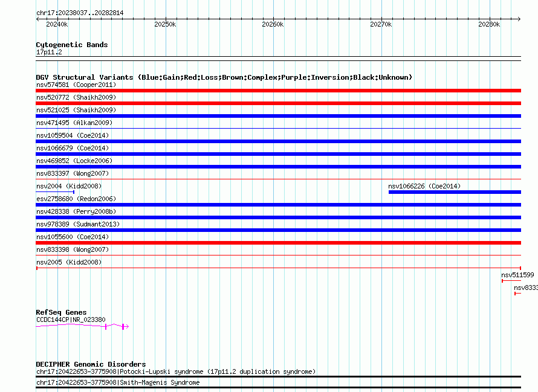Click the blue gain bar under nsv1059504
This screenshot has width=538, height=392.
coord(278,141)
